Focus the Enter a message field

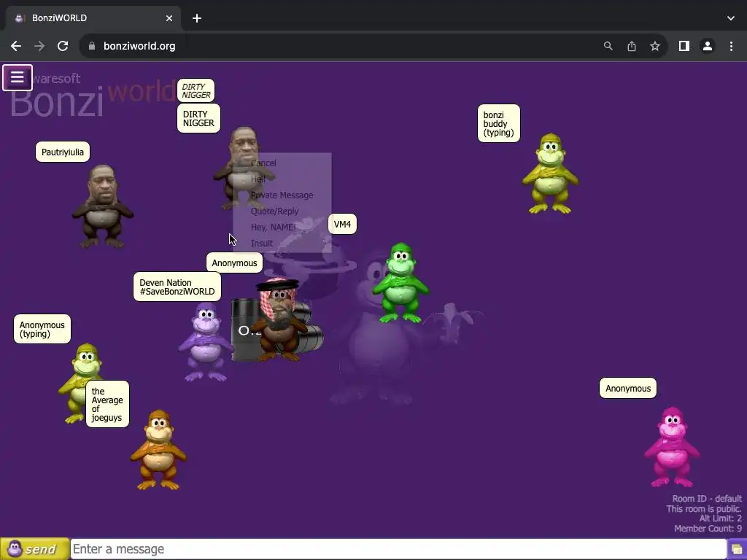(x=399, y=549)
